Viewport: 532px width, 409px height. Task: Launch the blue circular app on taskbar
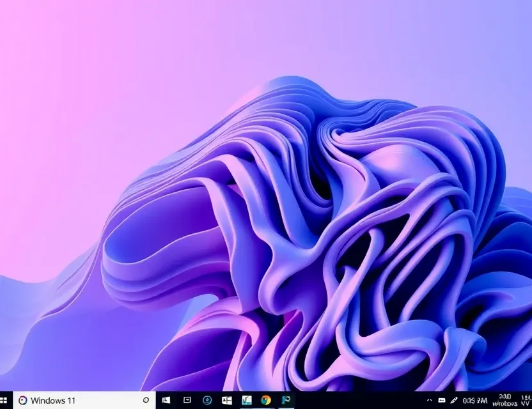point(207,401)
